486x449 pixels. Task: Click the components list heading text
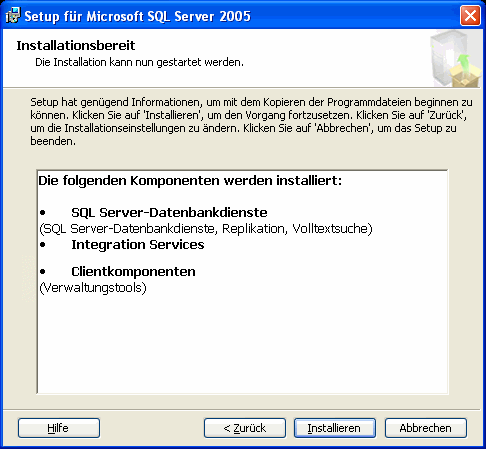190,181
